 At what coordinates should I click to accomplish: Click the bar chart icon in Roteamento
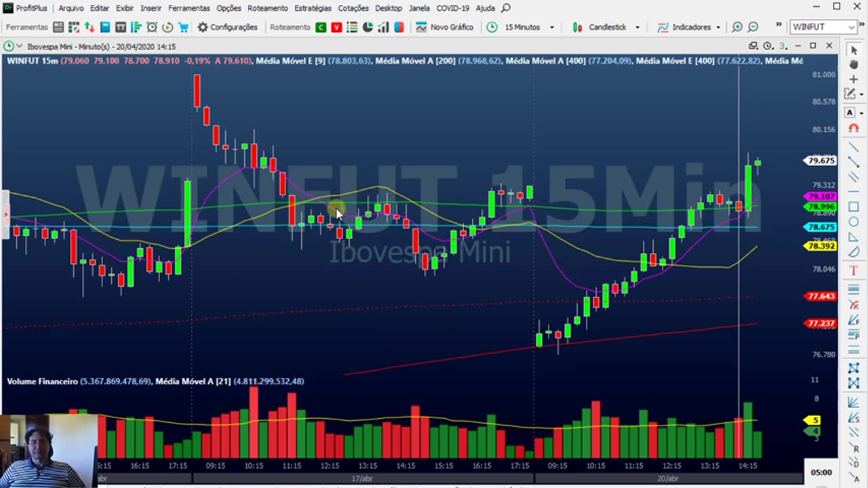tap(383, 27)
